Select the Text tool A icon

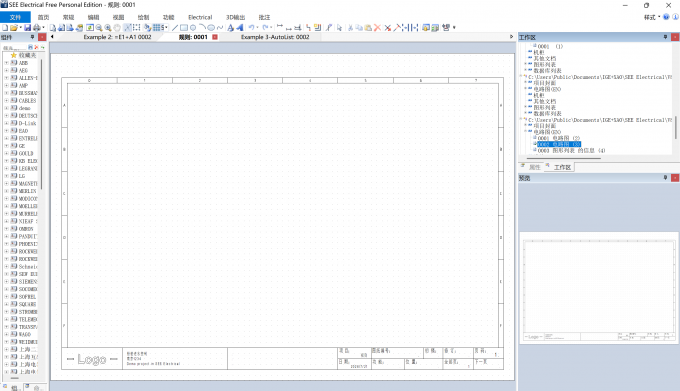click(230, 28)
